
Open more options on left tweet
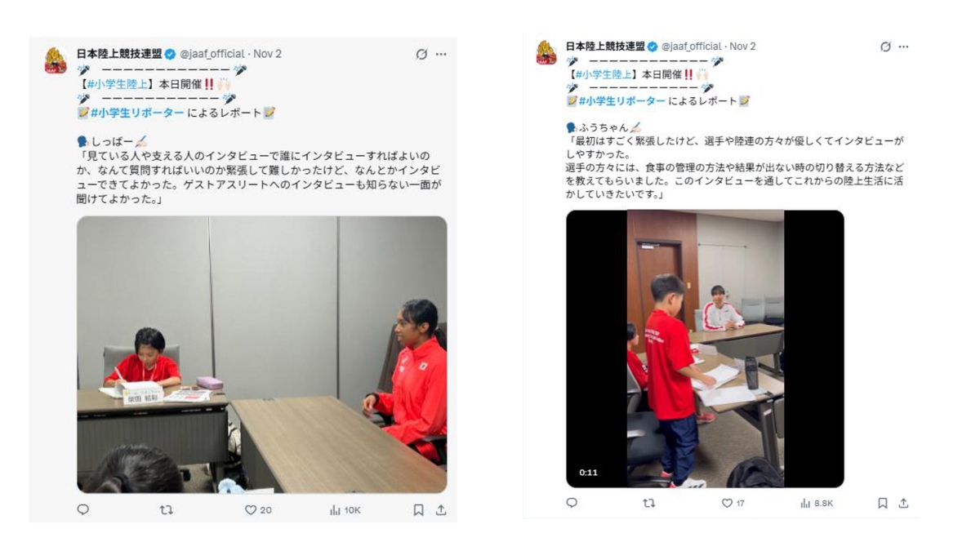tap(441, 54)
